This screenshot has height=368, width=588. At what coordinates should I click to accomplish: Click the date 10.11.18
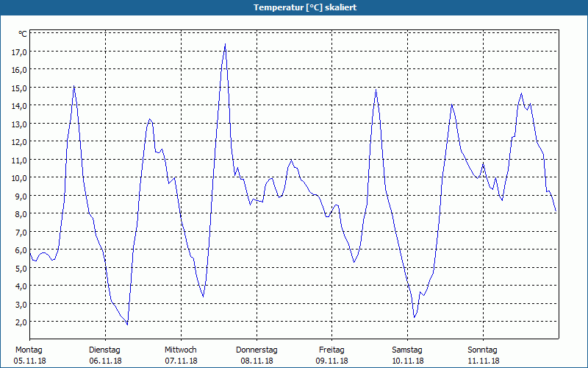coord(408,361)
